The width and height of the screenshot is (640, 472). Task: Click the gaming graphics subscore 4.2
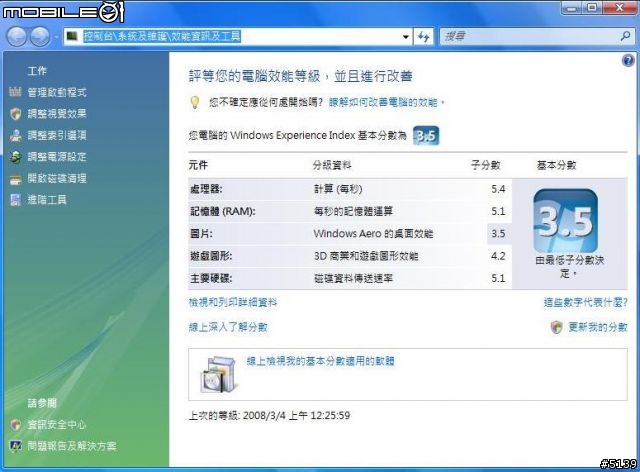pyautogui.click(x=498, y=256)
